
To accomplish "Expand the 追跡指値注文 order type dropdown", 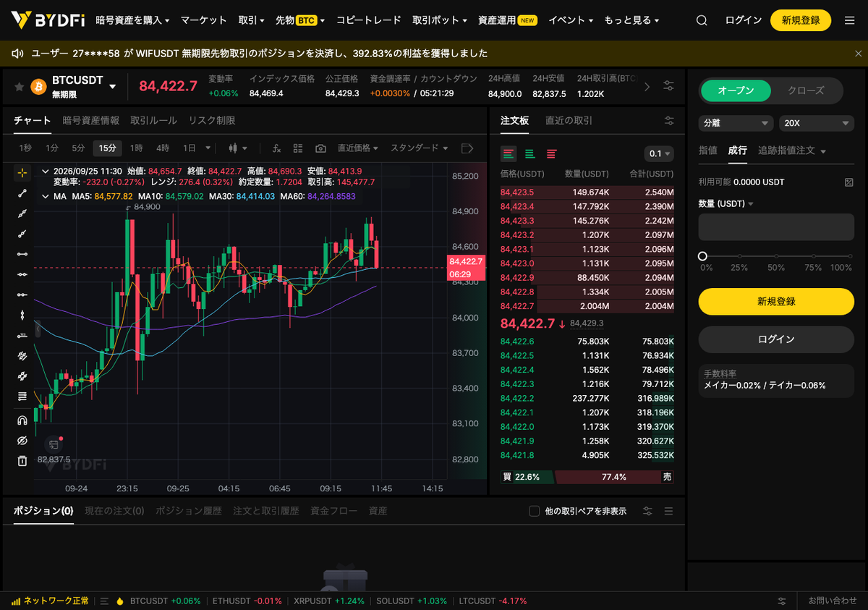I will (823, 151).
